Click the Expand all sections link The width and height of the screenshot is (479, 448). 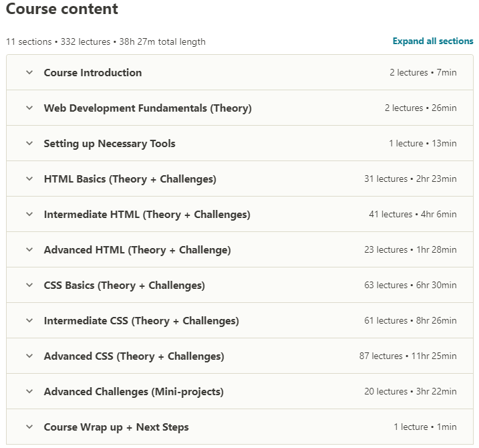click(x=433, y=41)
